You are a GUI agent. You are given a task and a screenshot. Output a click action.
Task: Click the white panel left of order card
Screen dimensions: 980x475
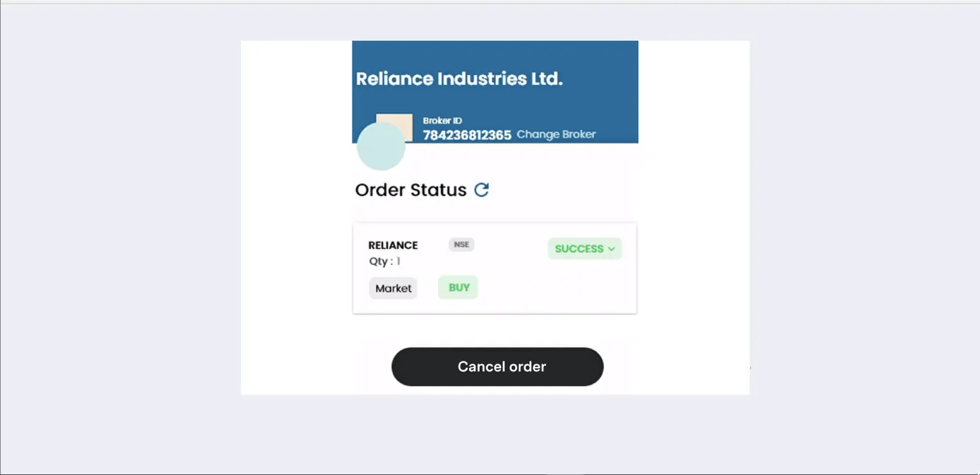pos(297,269)
